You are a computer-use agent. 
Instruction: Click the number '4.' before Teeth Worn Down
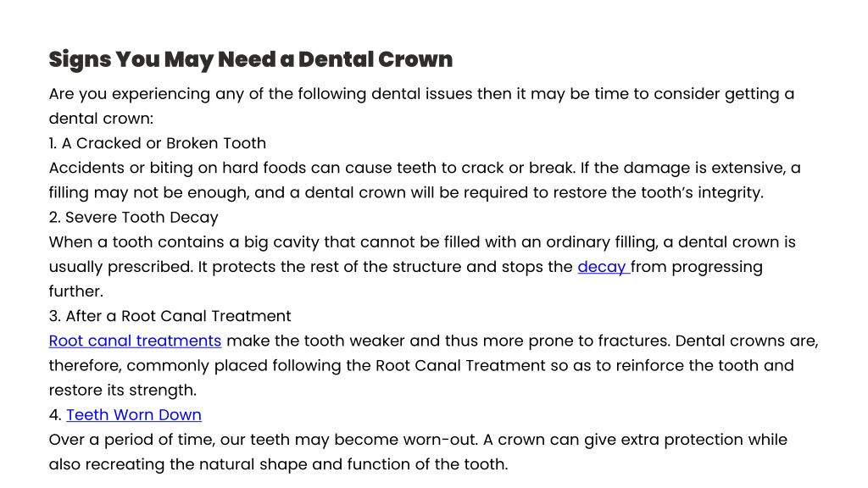pos(55,415)
